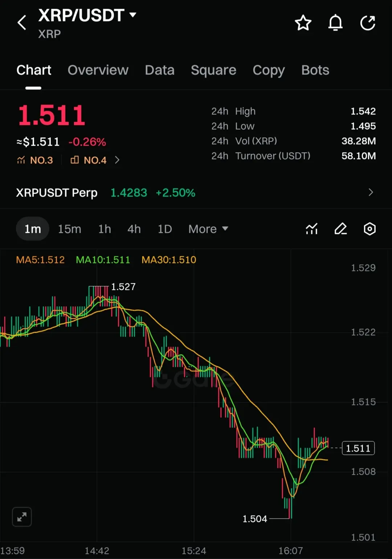Expand chart to fullscreen
This screenshot has width=392, height=559.
tap(22, 517)
